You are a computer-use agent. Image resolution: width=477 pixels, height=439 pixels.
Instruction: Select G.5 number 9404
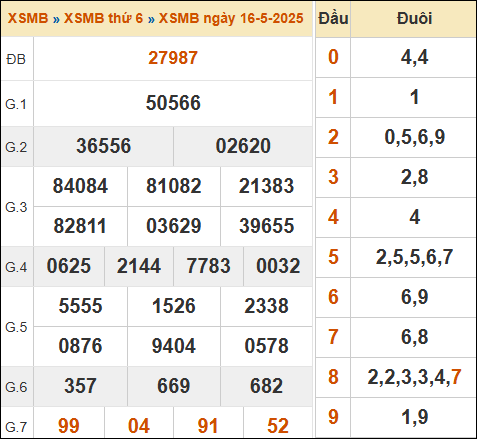coord(174,346)
